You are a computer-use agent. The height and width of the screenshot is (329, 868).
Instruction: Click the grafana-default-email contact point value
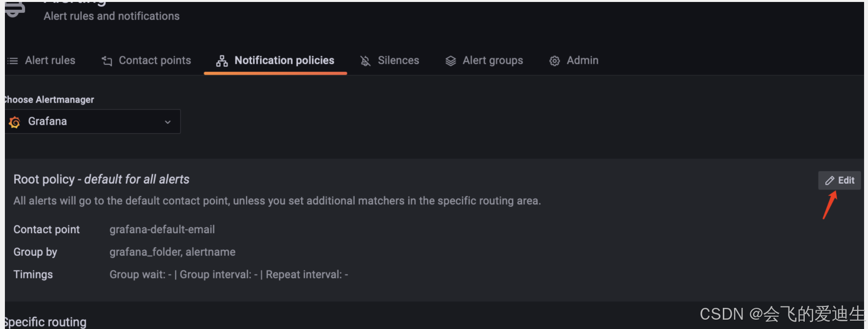pyautogui.click(x=162, y=229)
